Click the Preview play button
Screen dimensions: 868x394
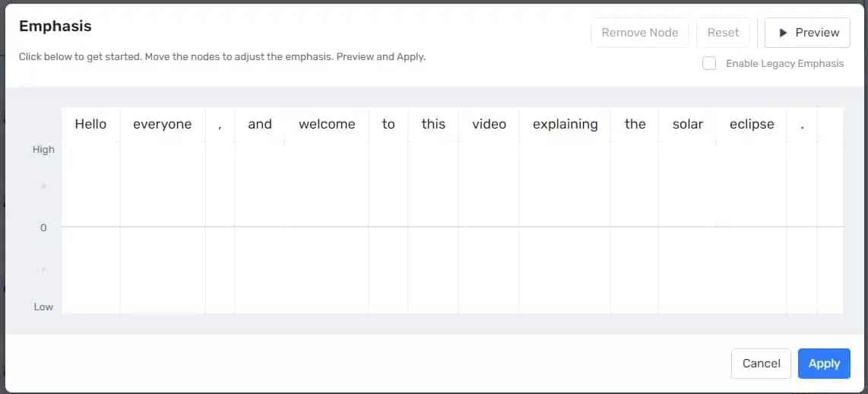click(x=807, y=33)
